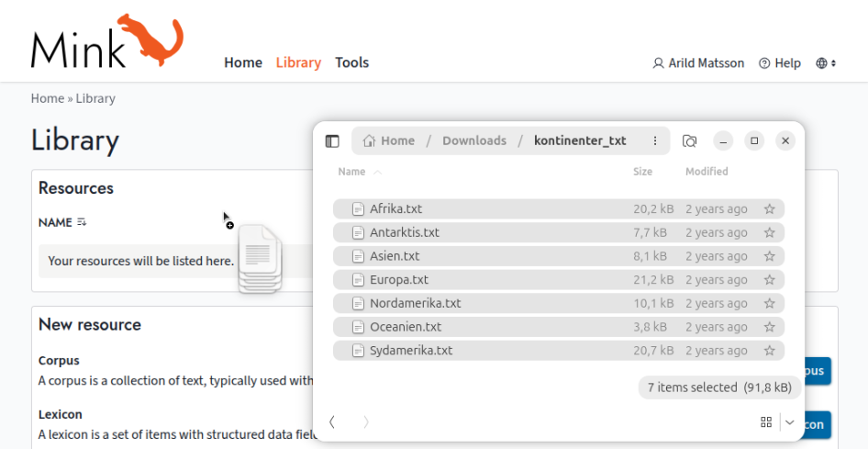
Task: Star the Europa.txt file
Action: point(770,279)
